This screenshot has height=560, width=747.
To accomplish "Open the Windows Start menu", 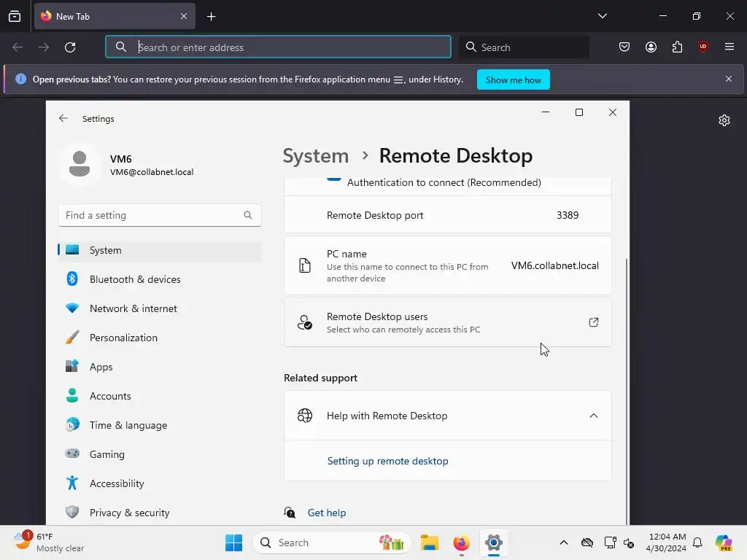I will click(x=233, y=542).
